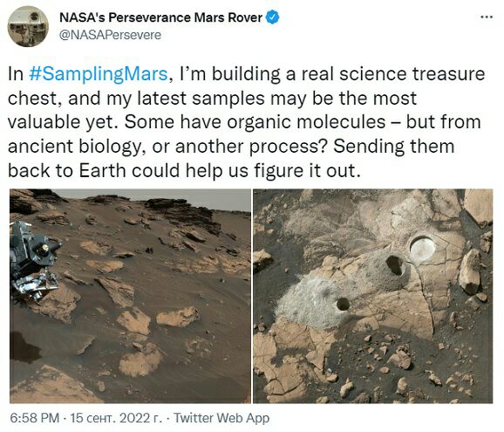Open the left Mars landscape photo

coord(130,296)
